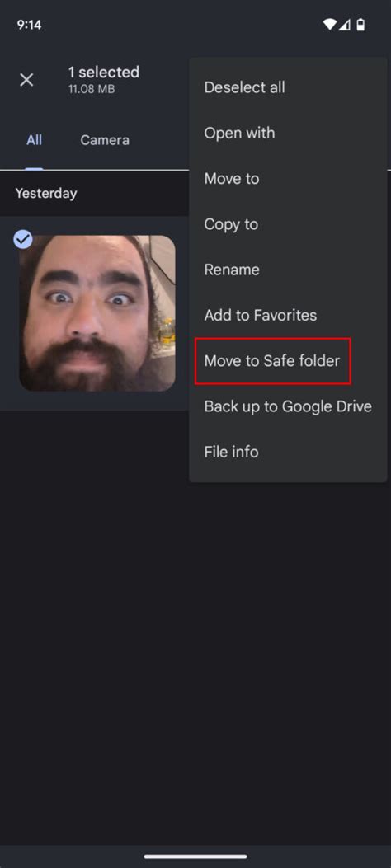The width and height of the screenshot is (391, 868).
Task: Tap the X to cancel the selection
Action: pyautogui.click(x=26, y=80)
